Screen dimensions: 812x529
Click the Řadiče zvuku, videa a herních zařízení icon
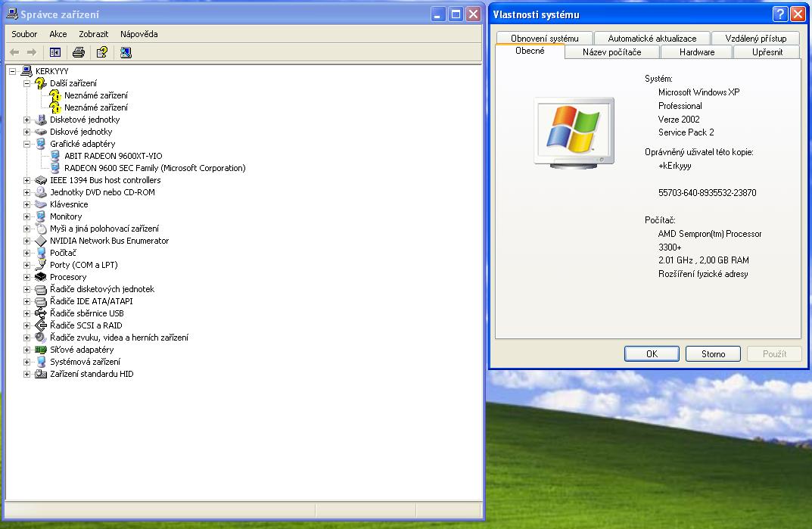(40, 338)
